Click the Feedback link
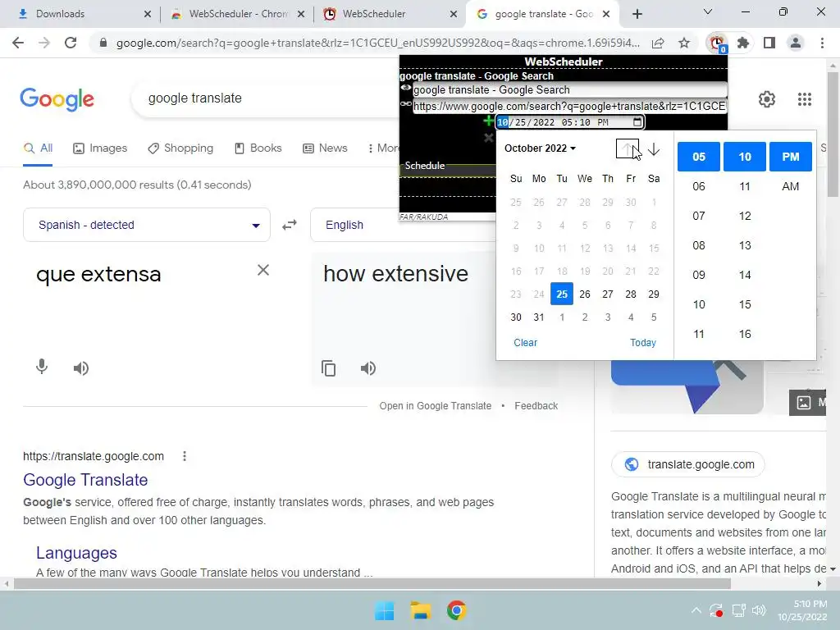Screen dimensions: 840x630 pyautogui.click(x=536, y=406)
